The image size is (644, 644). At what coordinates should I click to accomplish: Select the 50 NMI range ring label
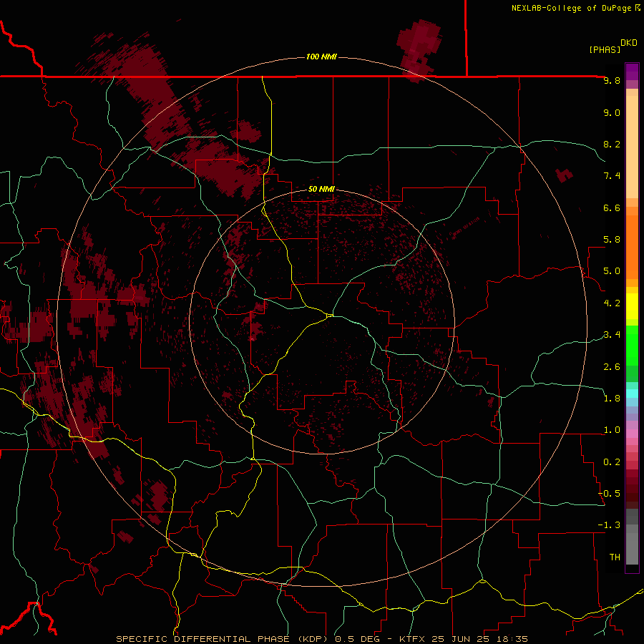coord(321,189)
